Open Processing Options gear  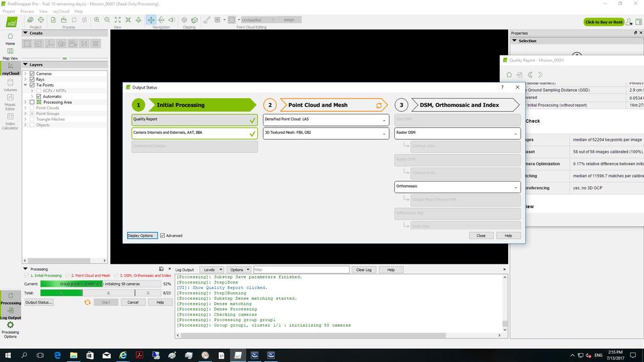10,329
